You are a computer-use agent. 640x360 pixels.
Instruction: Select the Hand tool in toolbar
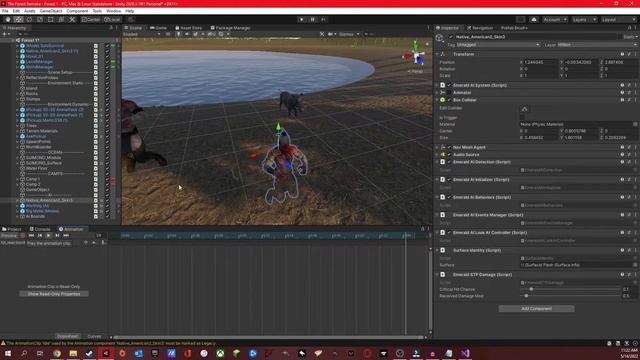(8, 19)
